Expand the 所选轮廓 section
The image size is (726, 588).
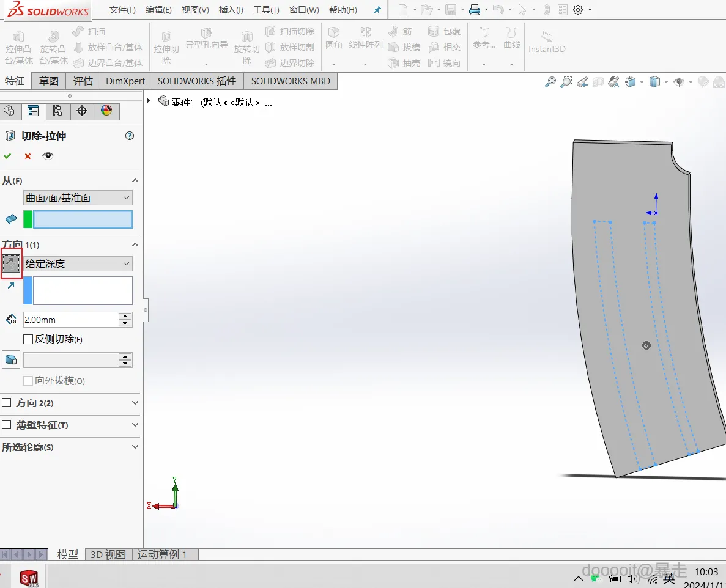(x=135, y=447)
